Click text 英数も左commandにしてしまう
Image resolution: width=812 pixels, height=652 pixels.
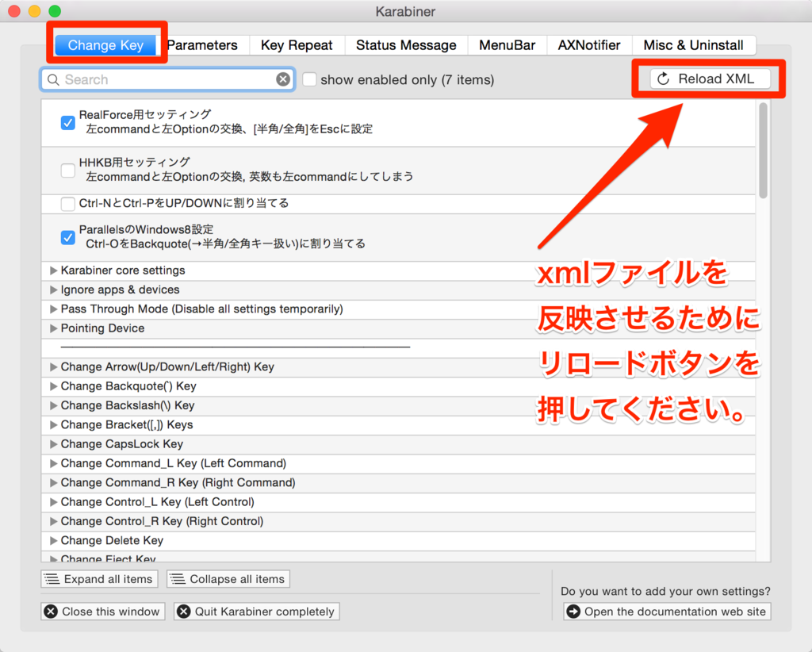point(331,177)
